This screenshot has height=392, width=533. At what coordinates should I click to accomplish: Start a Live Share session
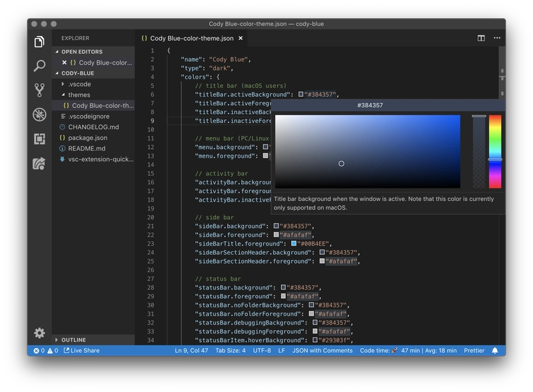(81, 351)
